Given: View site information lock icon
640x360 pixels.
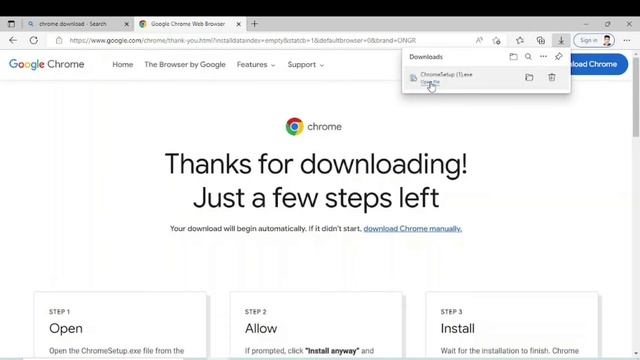Looking at the screenshot, I should (59, 40).
